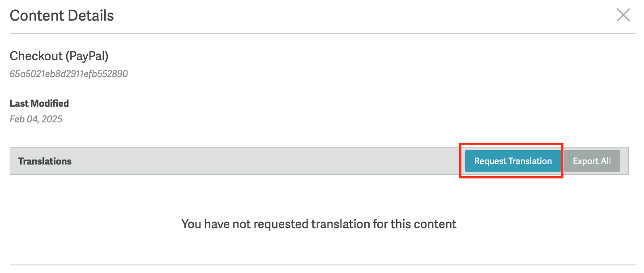Click the no translation requested message

[x=319, y=224]
